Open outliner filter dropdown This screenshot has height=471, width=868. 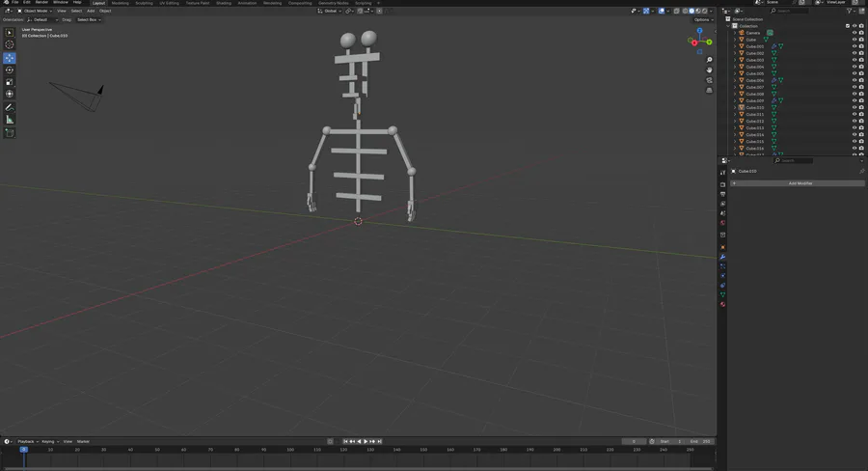click(x=851, y=11)
